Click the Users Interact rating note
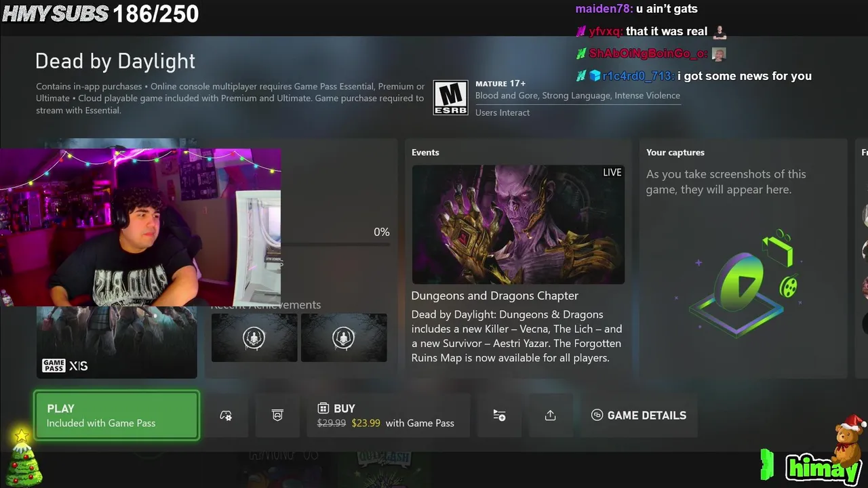 click(502, 113)
